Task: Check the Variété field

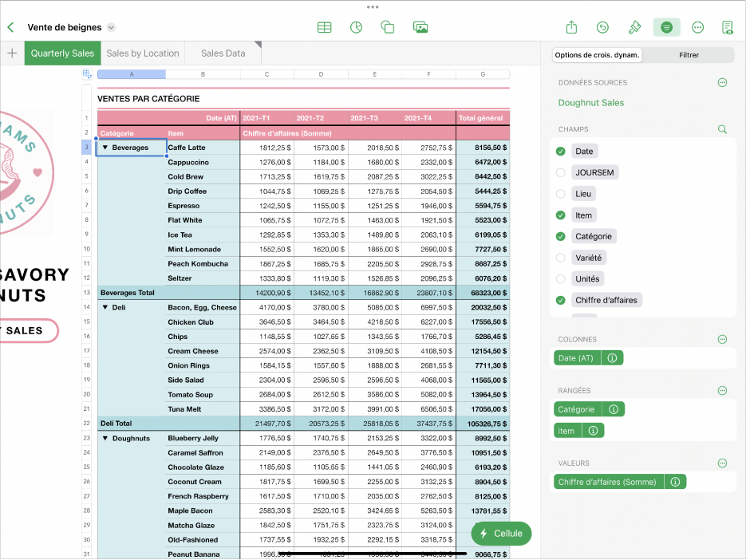Action: (560, 258)
